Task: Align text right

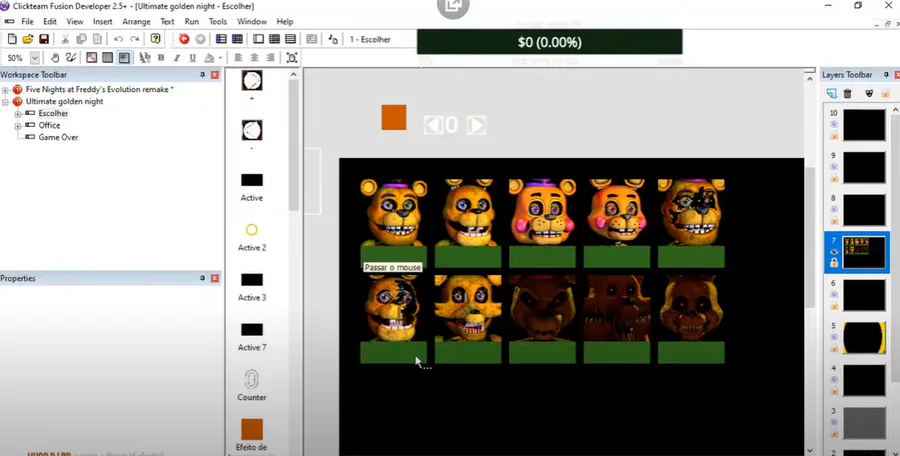Action: coord(270,57)
